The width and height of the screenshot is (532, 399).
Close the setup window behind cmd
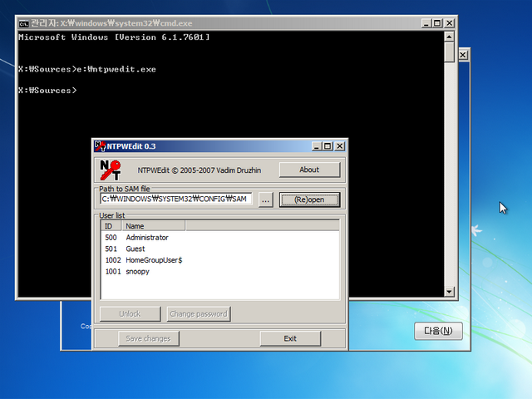tap(463, 55)
